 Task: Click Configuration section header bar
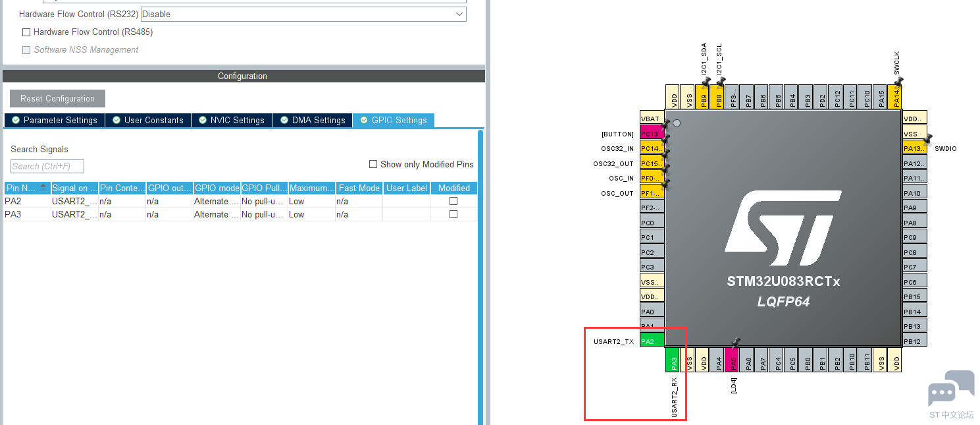coord(244,76)
